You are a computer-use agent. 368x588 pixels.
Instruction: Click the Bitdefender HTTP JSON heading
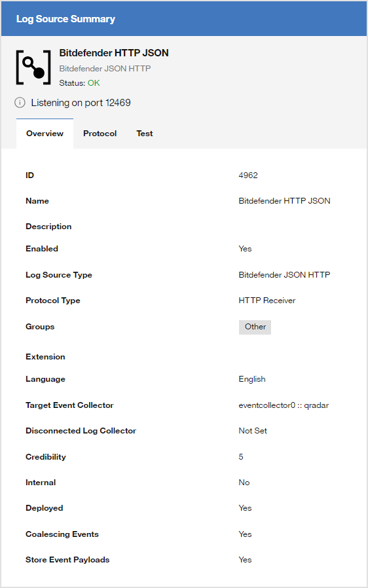point(114,53)
